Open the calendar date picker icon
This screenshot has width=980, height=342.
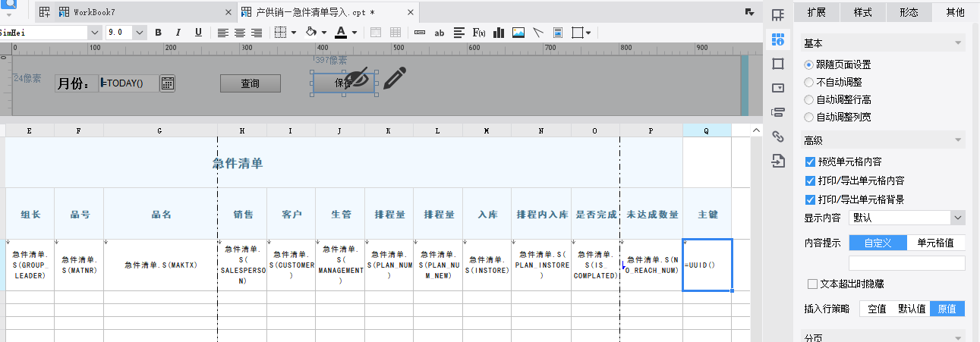click(x=168, y=83)
